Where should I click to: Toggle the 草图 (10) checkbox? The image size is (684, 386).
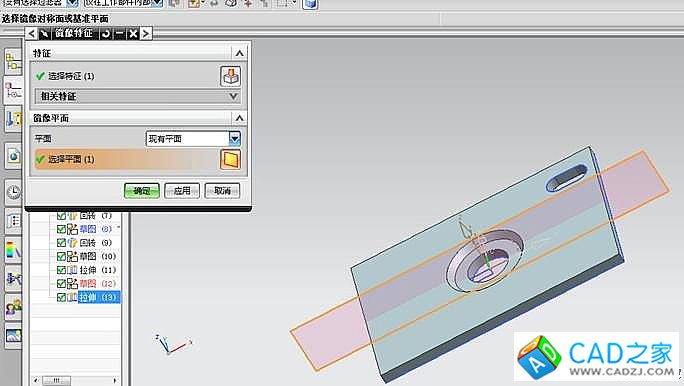pyautogui.click(x=61, y=256)
